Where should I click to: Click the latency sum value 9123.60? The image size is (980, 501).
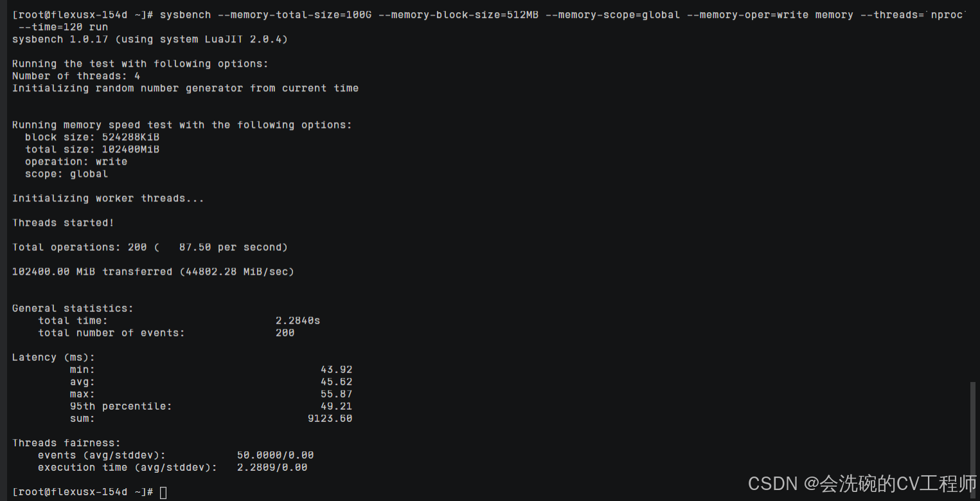click(x=330, y=418)
